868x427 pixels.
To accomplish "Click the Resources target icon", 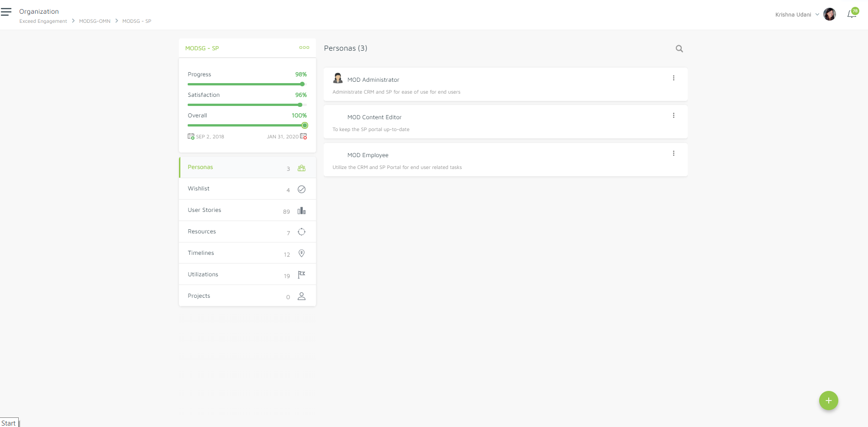I will (x=301, y=232).
